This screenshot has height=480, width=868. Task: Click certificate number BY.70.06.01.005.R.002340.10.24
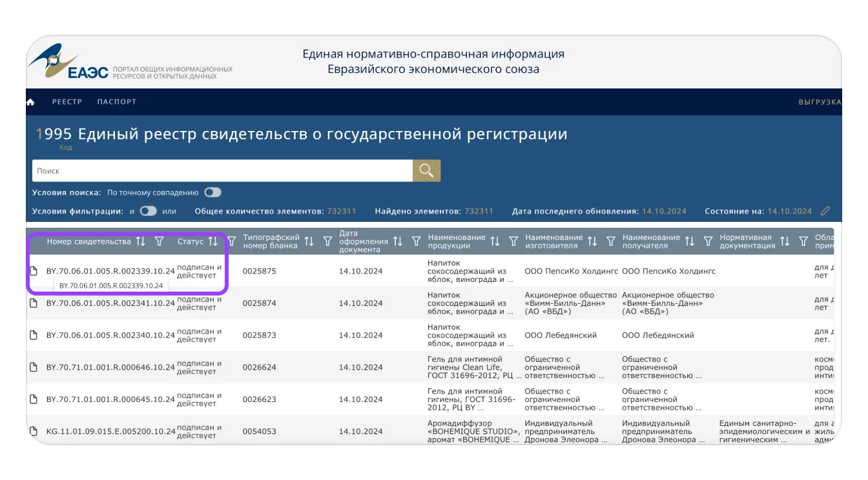110,335
